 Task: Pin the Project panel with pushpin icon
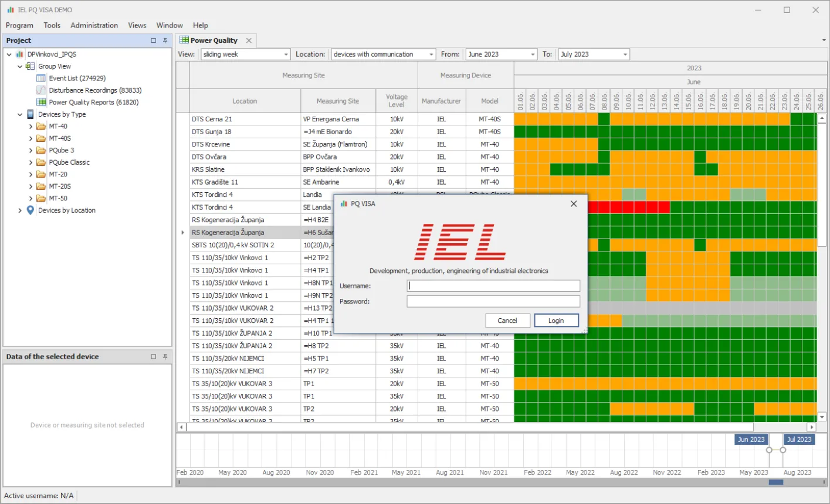click(165, 40)
